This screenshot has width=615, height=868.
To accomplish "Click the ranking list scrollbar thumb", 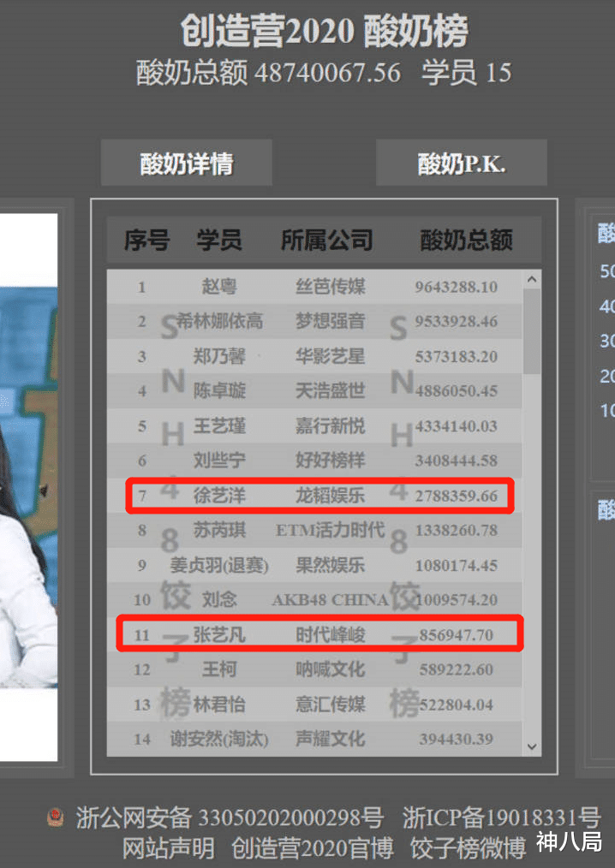I will pyautogui.click(x=532, y=331).
